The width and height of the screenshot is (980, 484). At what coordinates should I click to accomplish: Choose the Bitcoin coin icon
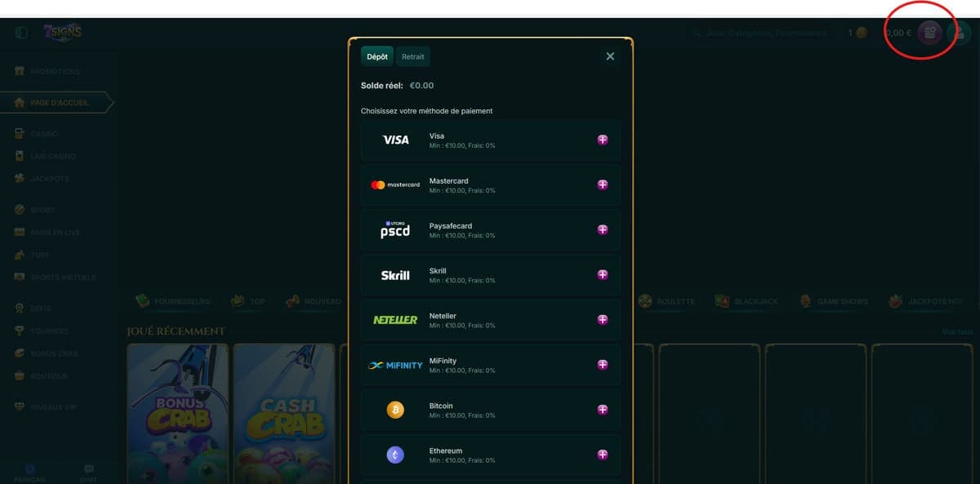tap(395, 410)
